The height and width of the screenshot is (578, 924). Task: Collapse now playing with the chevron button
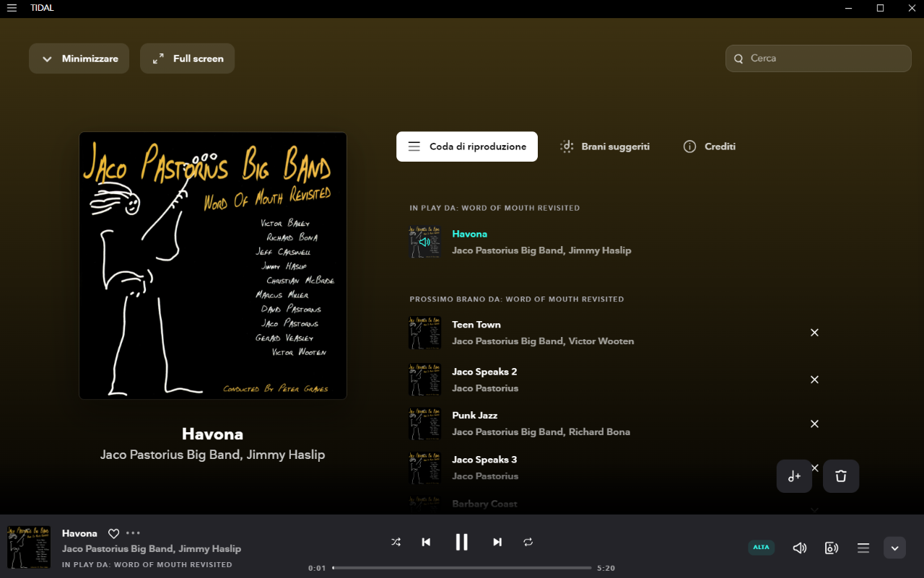894,548
